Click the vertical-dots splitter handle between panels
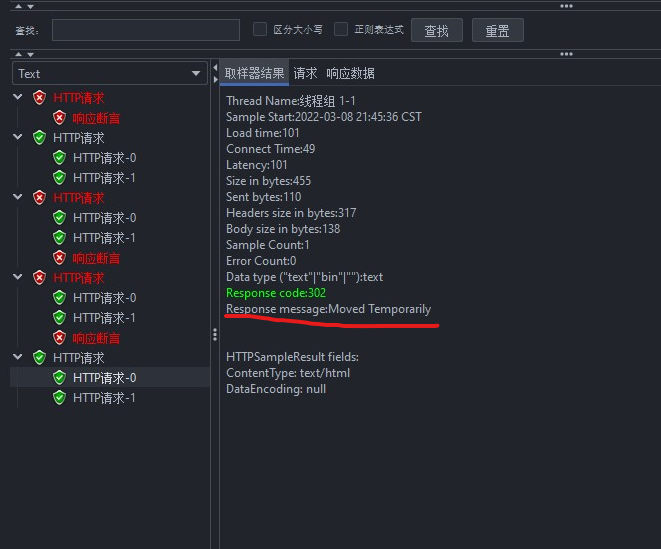 pyautogui.click(x=215, y=334)
